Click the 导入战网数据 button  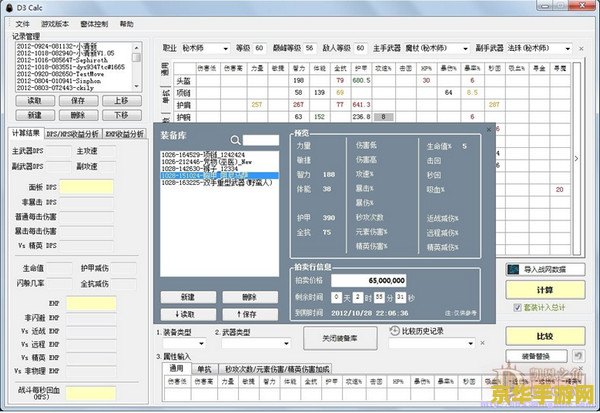545,269
